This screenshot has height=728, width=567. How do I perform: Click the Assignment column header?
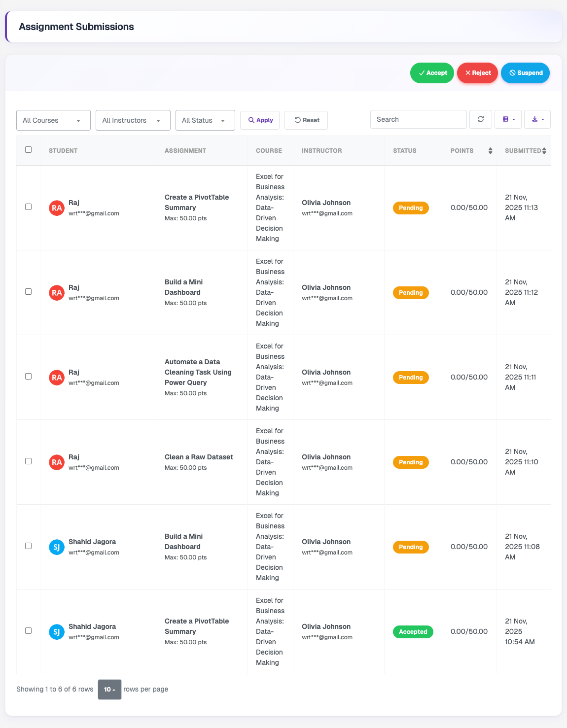pyautogui.click(x=185, y=151)
